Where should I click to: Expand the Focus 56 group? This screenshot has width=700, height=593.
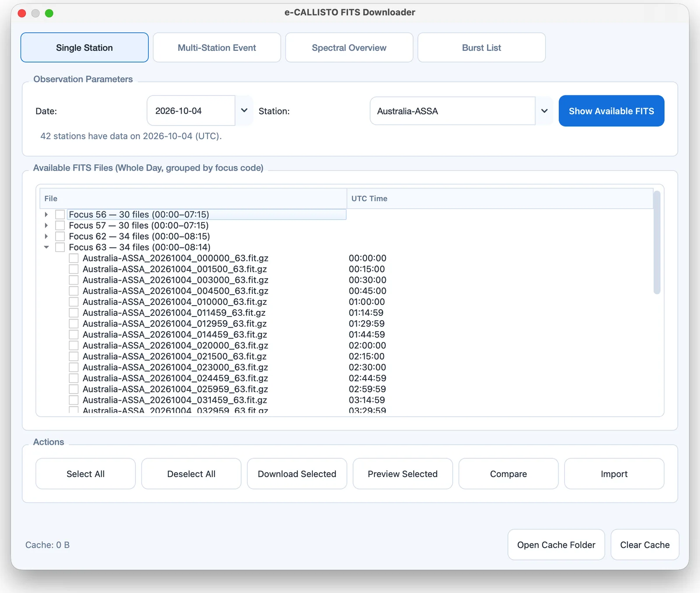(x=46, y=215)
